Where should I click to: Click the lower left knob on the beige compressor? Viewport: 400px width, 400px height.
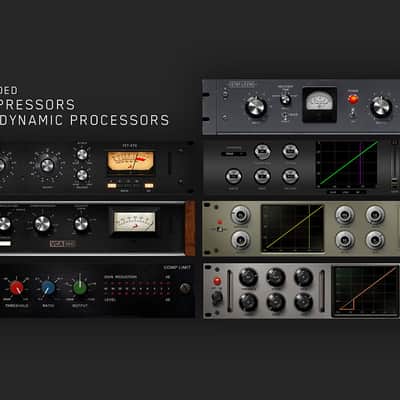point(241,240)
